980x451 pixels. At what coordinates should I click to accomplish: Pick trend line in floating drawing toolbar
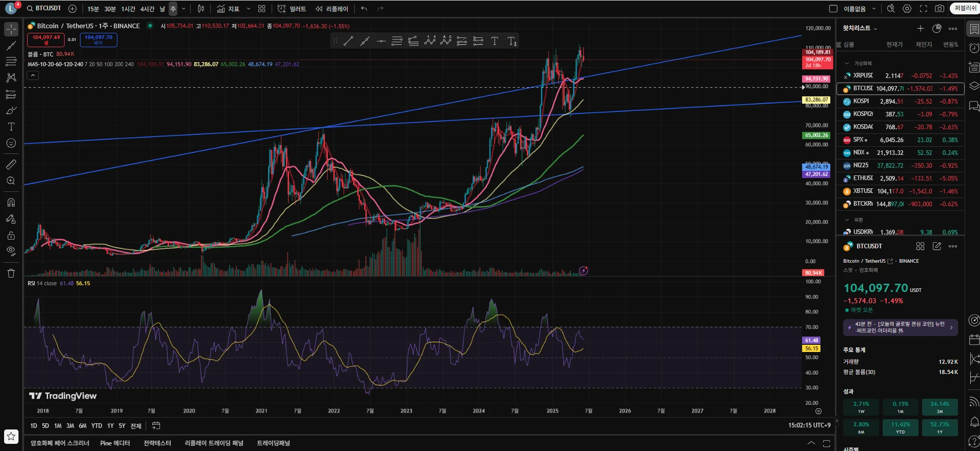point(348,41)
